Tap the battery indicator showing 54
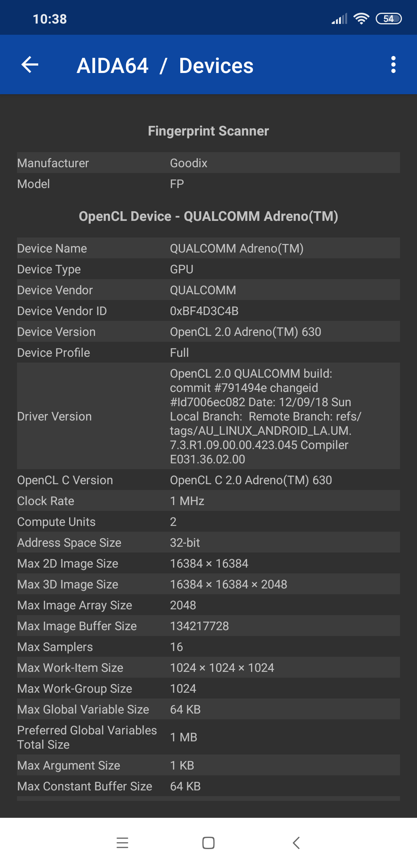This screenshot has width=417, height=868. 389,19
